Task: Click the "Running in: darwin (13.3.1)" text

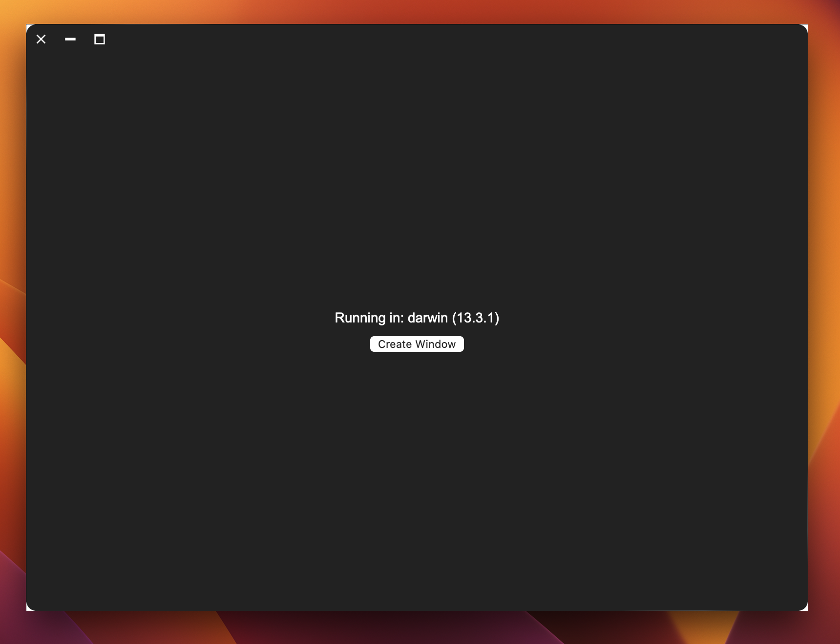Action: (x=417, y=318)
